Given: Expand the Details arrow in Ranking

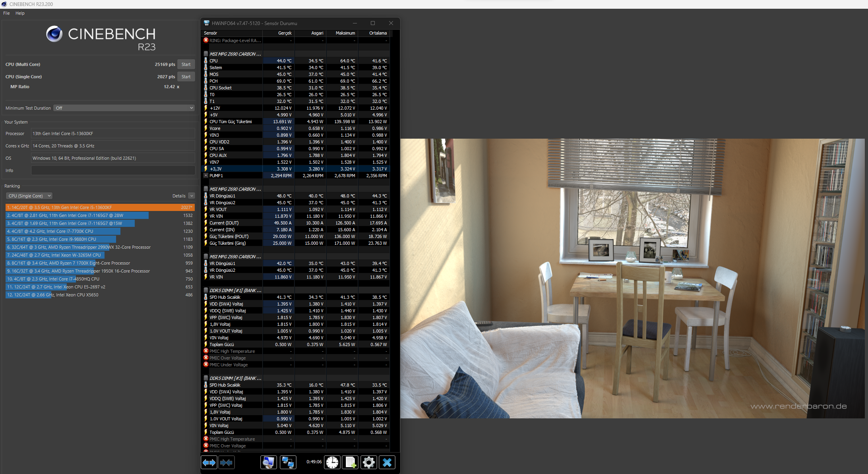Looking at the screenshot, I should (192, 196).
